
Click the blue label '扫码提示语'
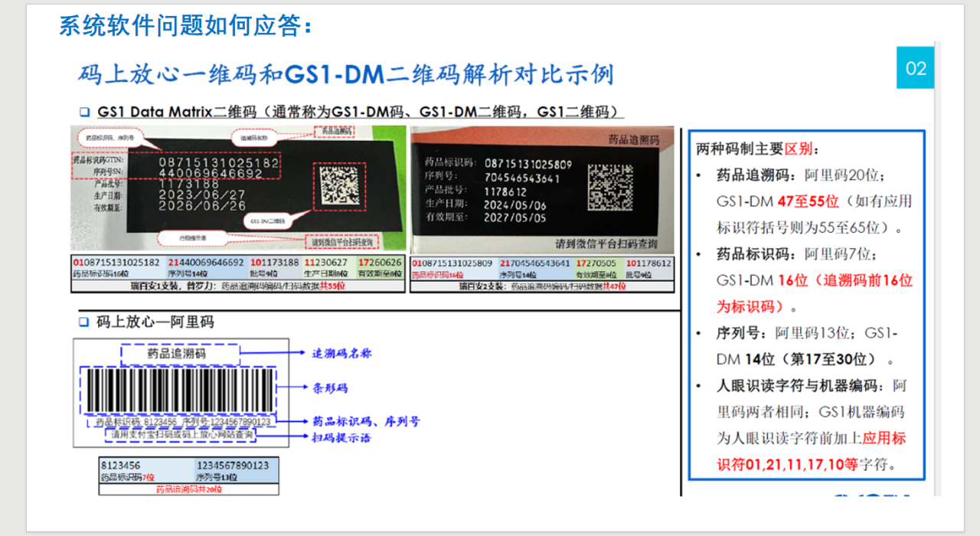click(341, 437)
